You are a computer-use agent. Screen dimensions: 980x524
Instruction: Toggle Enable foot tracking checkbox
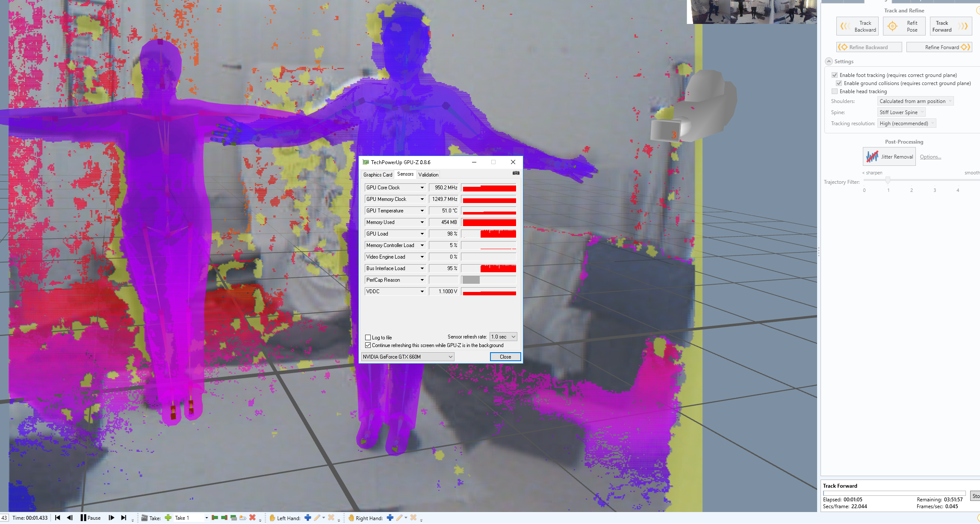tap(834, 75)
